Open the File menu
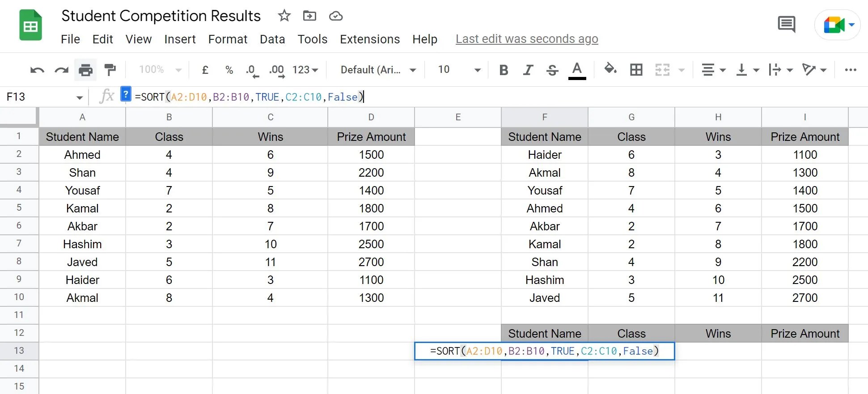Screen dimensions: 868x394 (70, 39)
